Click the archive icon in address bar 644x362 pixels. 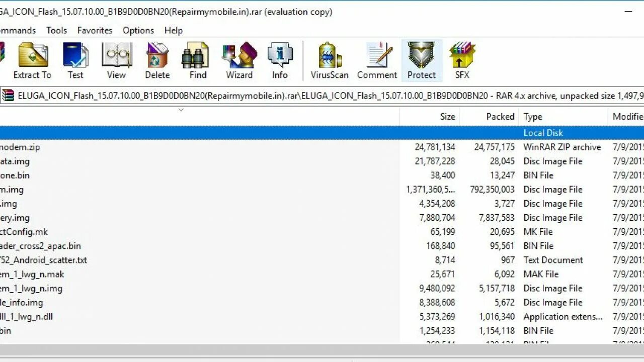pyautogui.click(x=8, y=96)
